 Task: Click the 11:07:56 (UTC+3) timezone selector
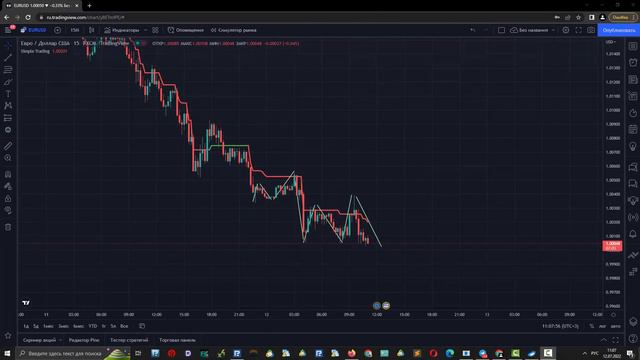coord(560,326)
